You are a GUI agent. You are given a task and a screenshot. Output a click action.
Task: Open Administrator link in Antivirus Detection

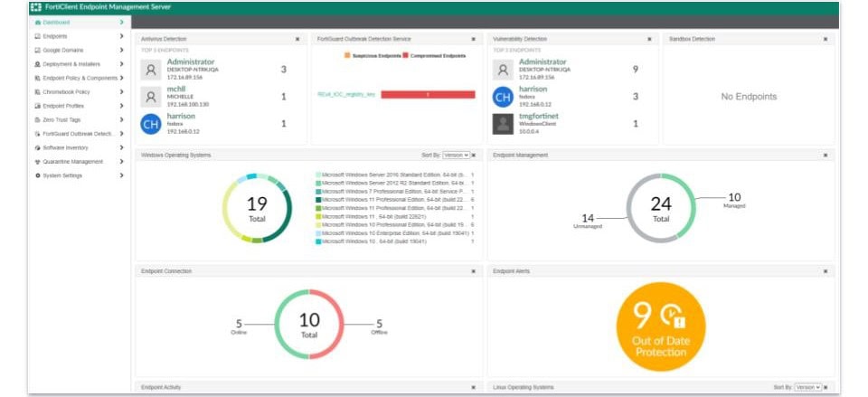pyautogui.click(x=191, y=62)
